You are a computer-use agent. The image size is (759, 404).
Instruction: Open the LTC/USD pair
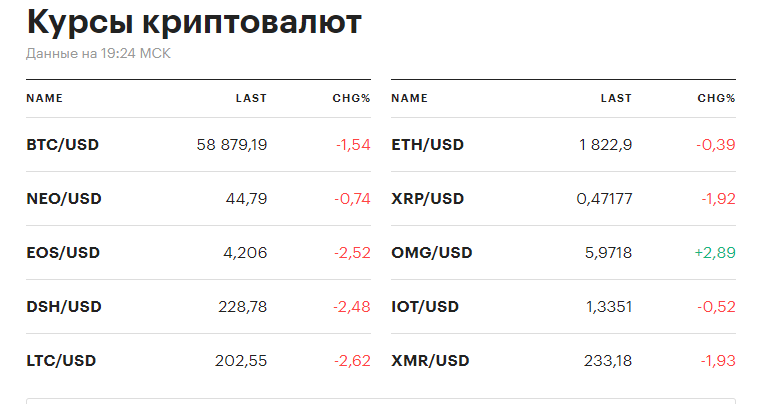[x=62, y=361]
